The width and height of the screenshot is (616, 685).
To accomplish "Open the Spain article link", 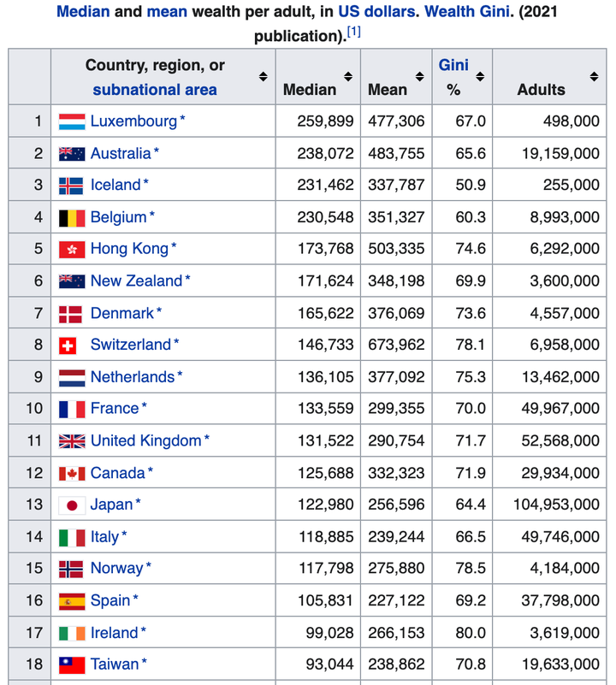I will 110,600.
